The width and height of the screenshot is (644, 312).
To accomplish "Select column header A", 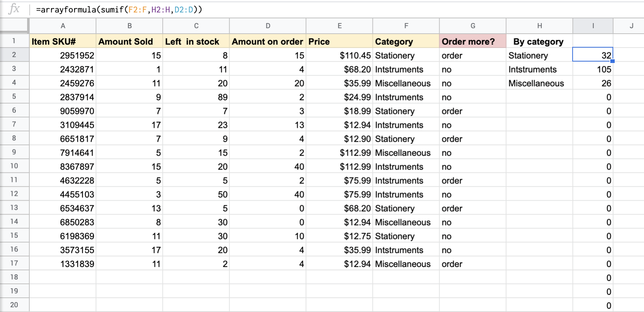I will [63, 26].
